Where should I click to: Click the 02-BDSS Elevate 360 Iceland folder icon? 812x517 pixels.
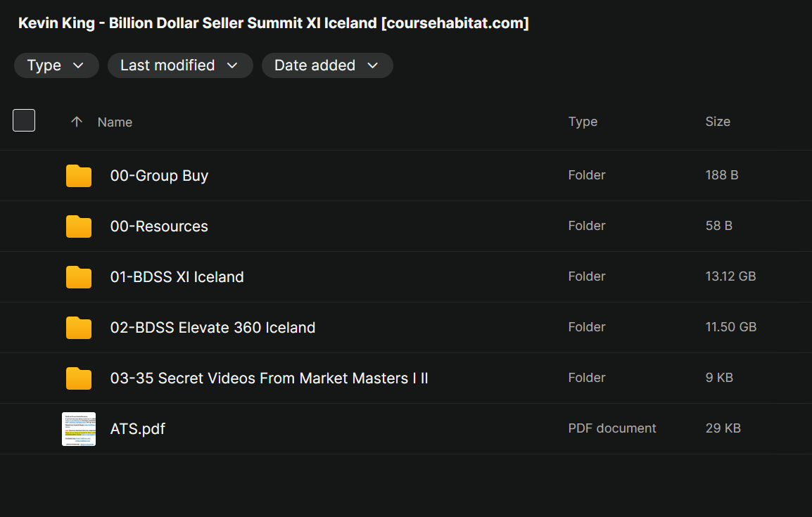point(79,328)
